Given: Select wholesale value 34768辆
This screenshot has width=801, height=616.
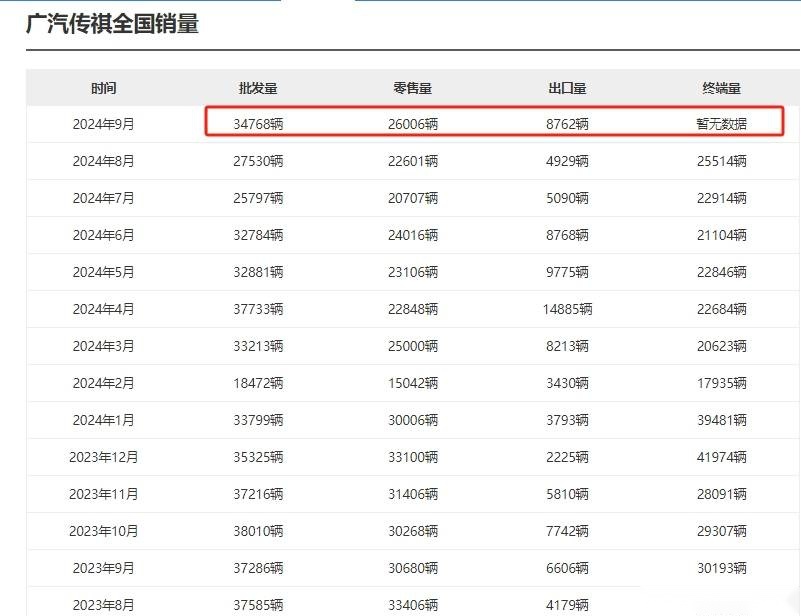Looking at the screenshot, I should tap(258, 124).
